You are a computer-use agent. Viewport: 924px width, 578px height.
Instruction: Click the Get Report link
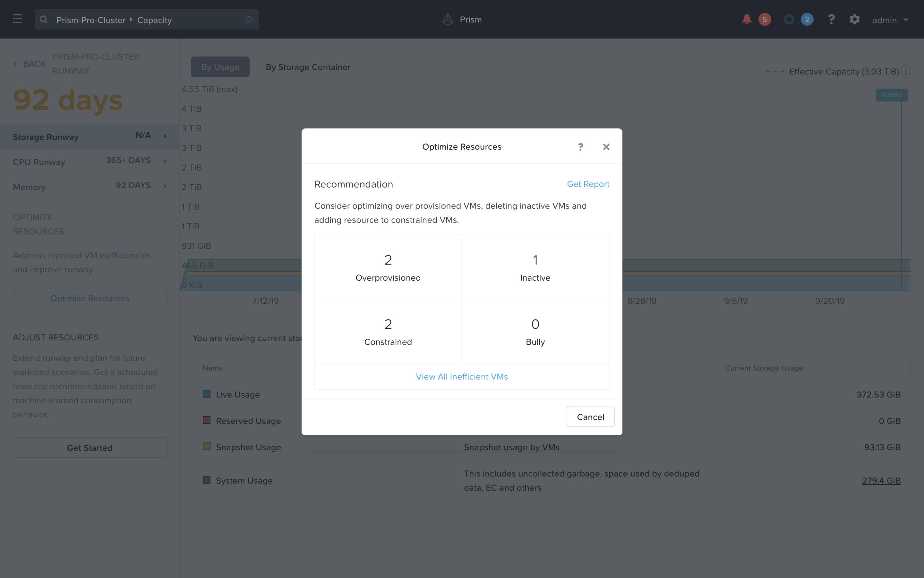(x=588, y=184)
